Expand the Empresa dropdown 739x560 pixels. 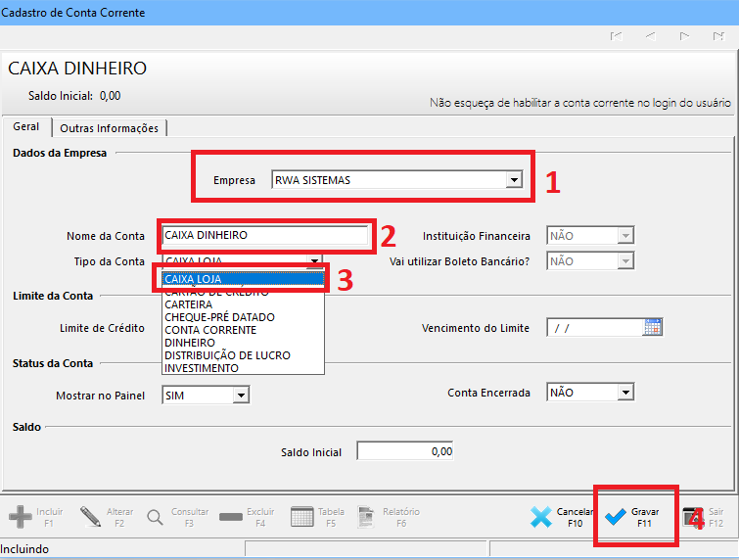(514, 179)
